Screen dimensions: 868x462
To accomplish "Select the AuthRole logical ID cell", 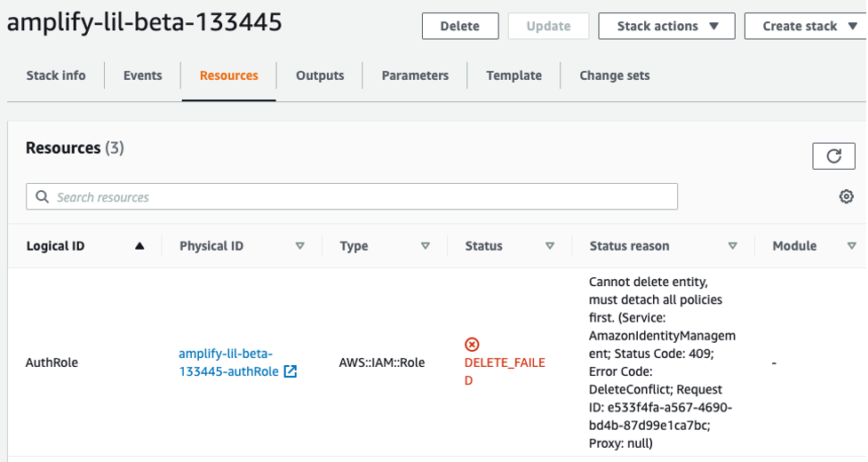I will coord(52,362).
